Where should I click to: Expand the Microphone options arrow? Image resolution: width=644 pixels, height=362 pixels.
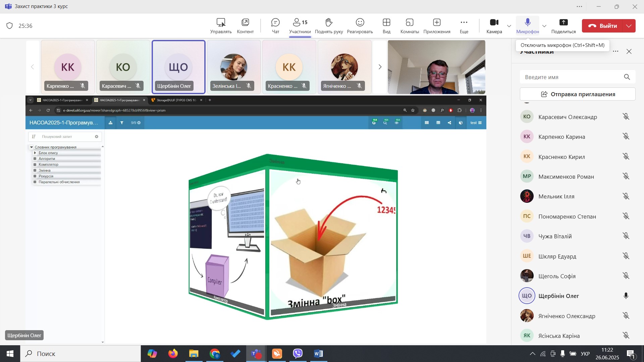click(544, 26)
